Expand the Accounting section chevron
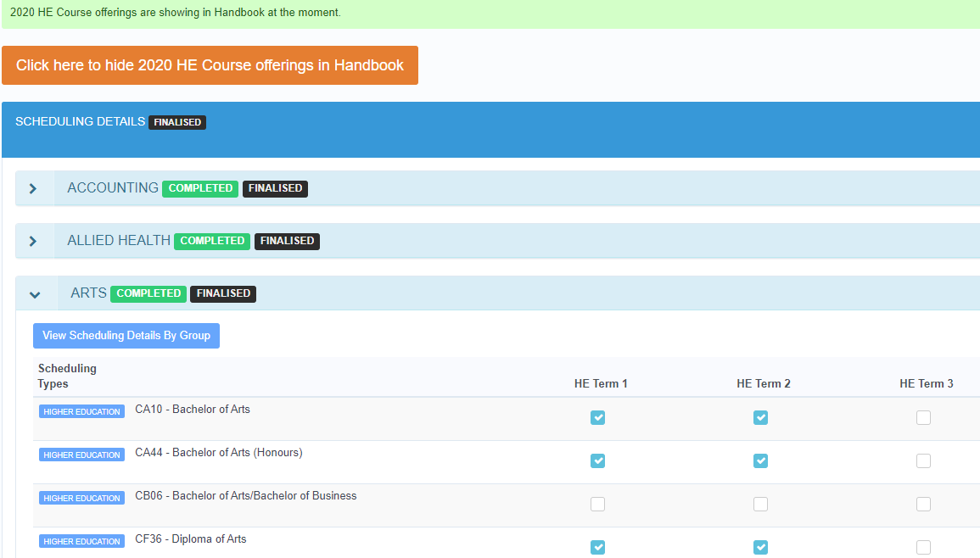Screen dimensions: 980x558 click(33, 188)
